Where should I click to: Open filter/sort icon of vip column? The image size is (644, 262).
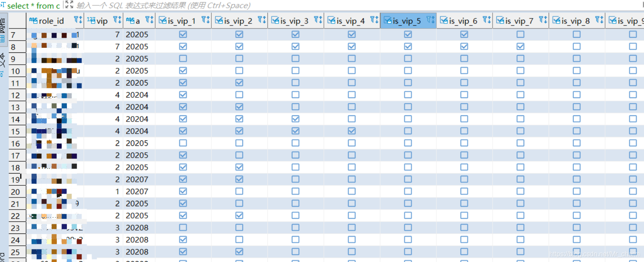[x=117, y=20]
